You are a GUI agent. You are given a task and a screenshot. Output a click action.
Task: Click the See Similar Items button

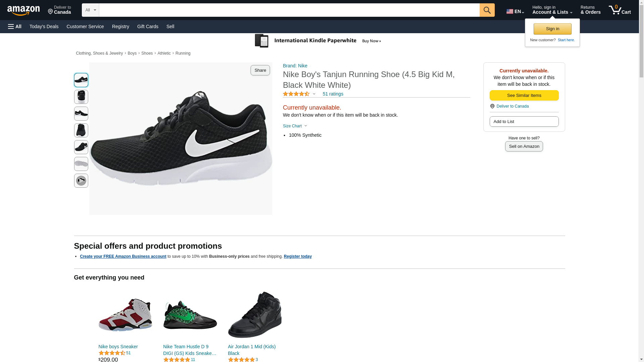coord(524,96)
